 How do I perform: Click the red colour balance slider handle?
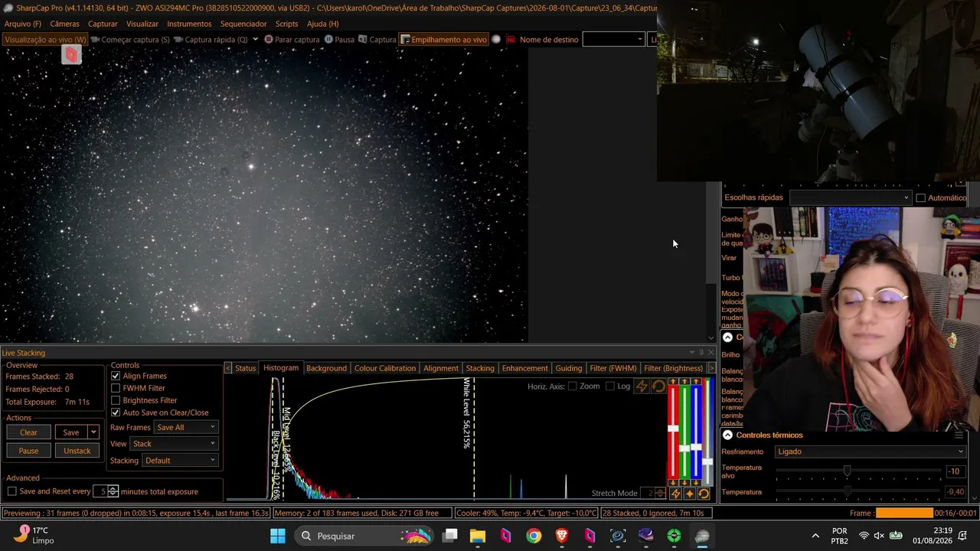[x=673, y=429]
